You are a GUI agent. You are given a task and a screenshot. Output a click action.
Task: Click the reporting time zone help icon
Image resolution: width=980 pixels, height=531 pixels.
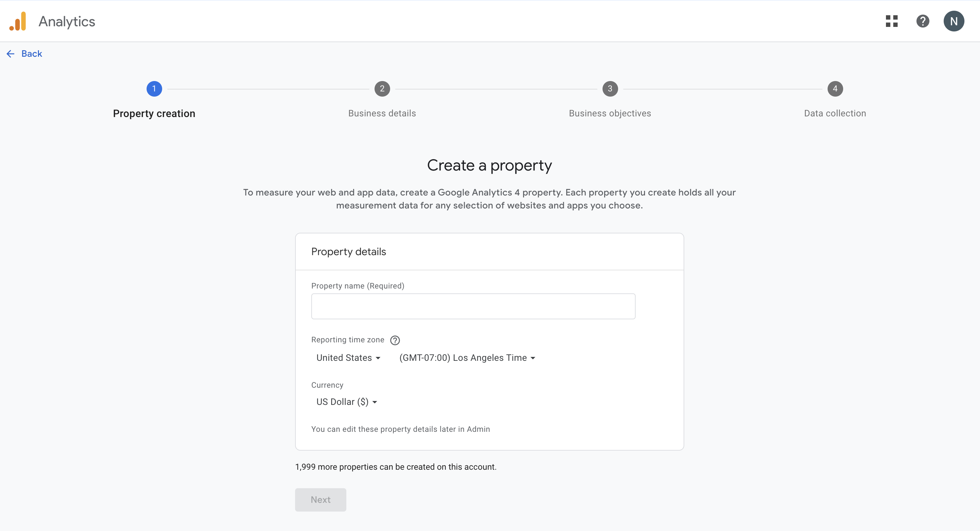pyautogui.click(x=395, y=340)
